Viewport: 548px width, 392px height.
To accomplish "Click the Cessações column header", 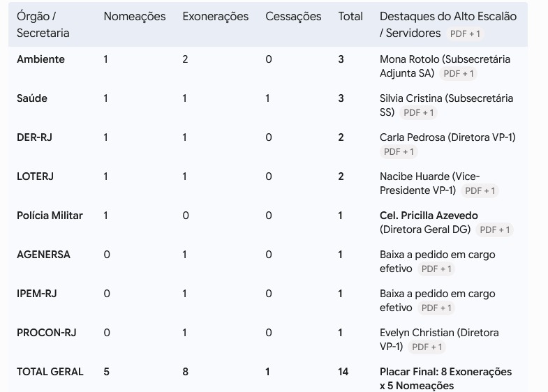I will [x=293, y=17].
